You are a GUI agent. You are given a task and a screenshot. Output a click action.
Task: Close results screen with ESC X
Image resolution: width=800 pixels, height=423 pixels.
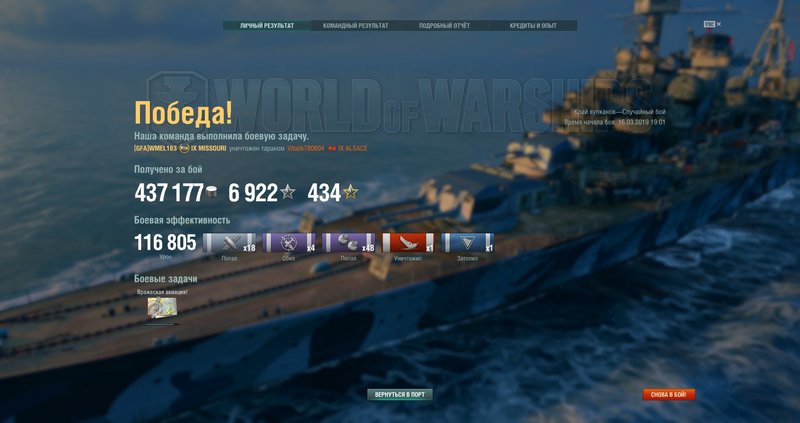[712, 24]
